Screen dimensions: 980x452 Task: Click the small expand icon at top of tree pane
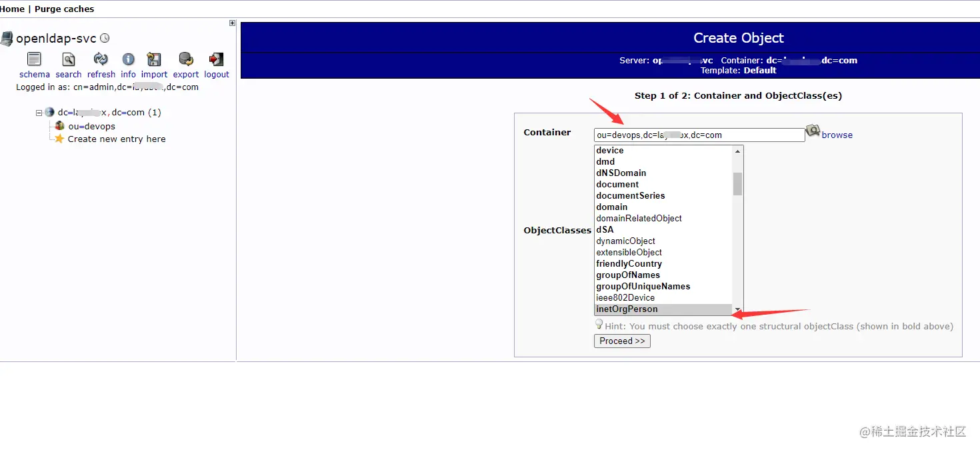232,23
